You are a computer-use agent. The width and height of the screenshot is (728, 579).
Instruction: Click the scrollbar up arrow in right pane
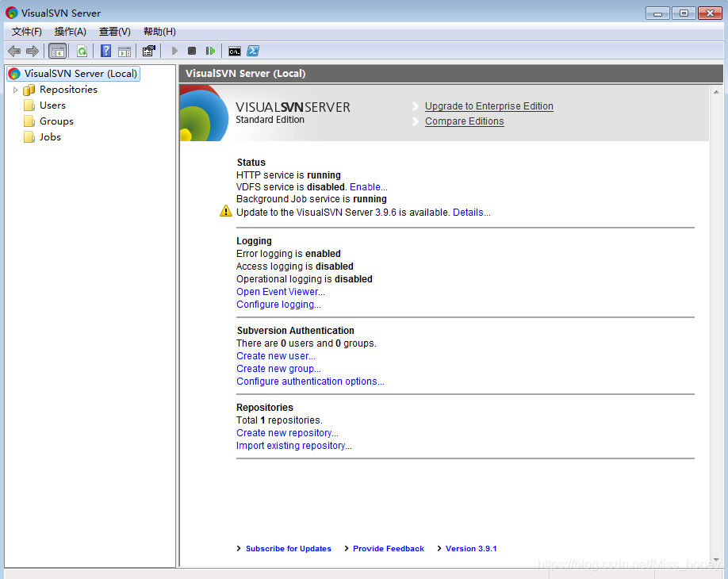(x=716, y=92)
